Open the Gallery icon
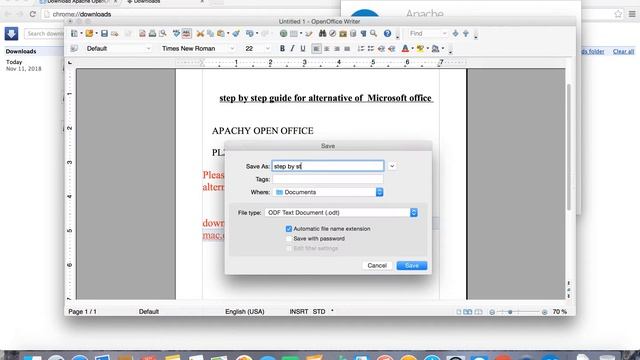640x360 pixels. [x=343, y=33]
